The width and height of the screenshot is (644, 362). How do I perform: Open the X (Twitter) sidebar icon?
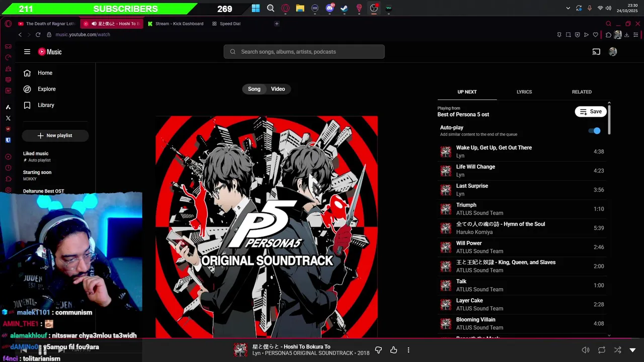[x=8, y=118]
